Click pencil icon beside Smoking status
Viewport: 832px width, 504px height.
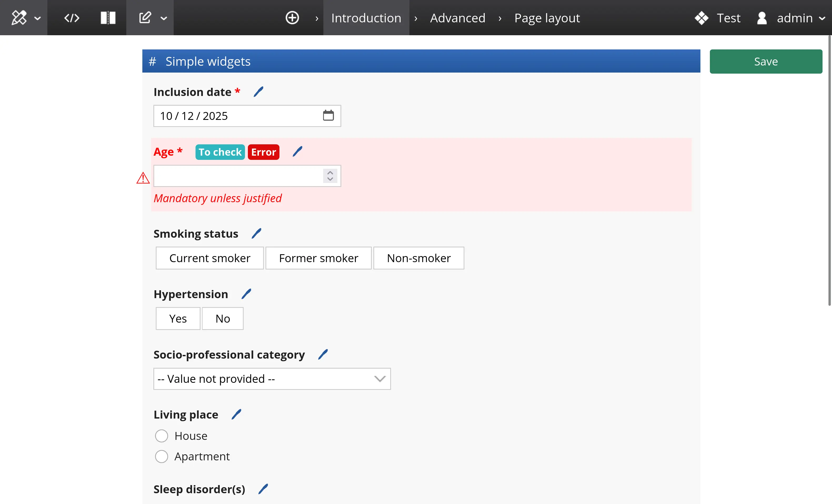(257, 233)
